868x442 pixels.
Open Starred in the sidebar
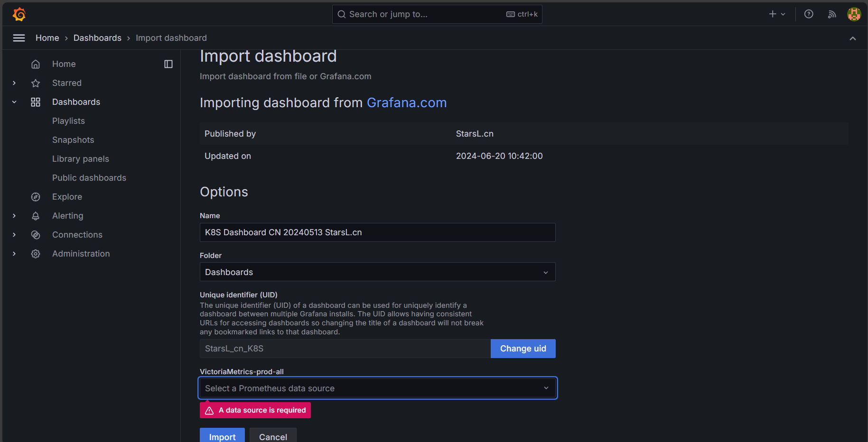pyautogui.click(x=67, y=83)
